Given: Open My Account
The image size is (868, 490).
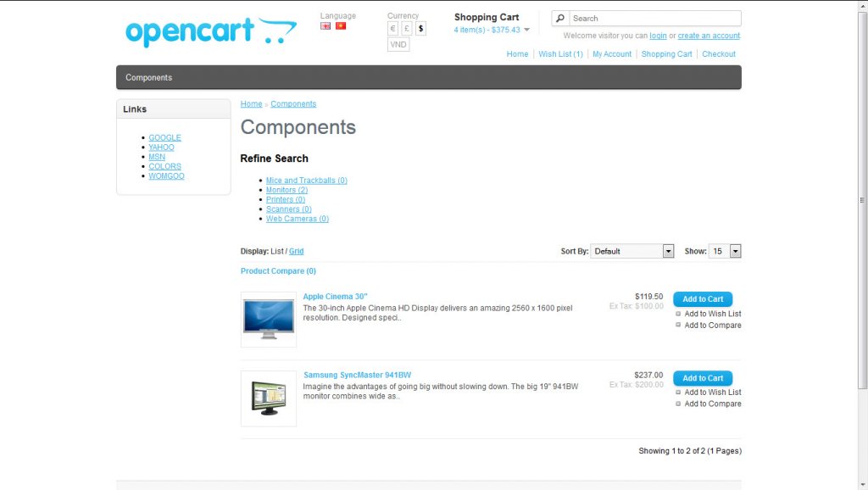Looking at the screenshot, I should point(612,54).
